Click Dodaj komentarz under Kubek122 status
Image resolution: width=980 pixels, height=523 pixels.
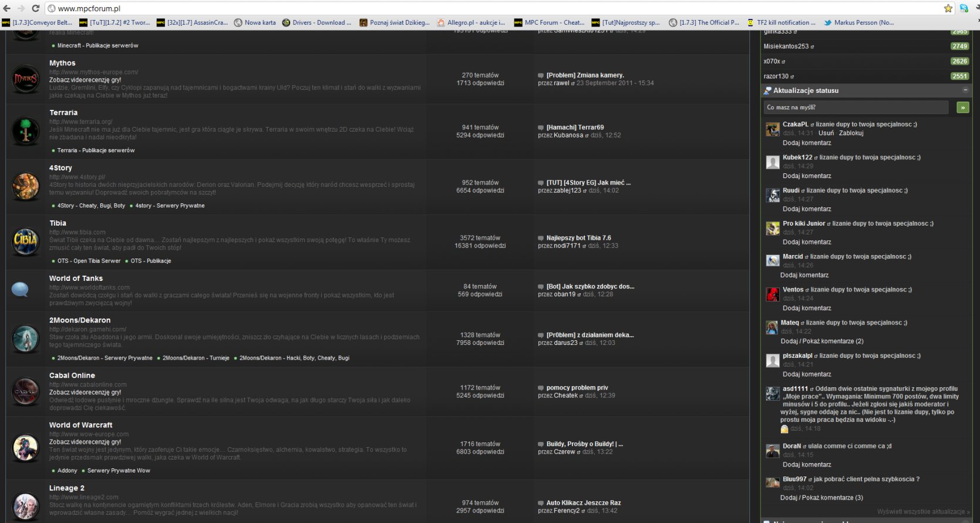click(807, 176)
